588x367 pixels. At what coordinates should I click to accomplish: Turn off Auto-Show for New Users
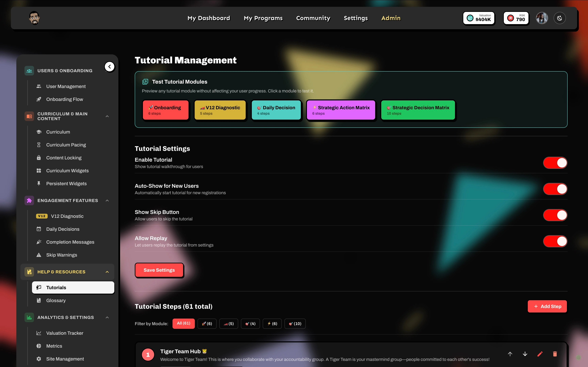pyautogui.click(x=555, y=189)
